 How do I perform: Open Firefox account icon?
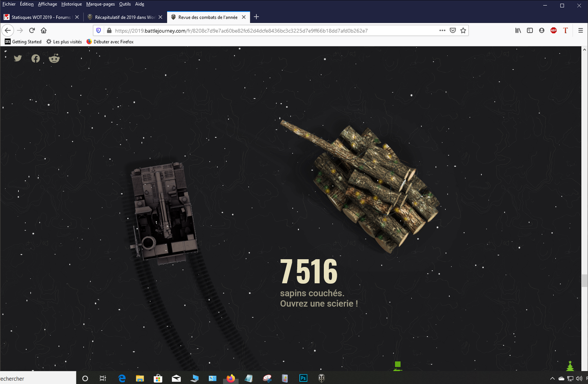point(542,30)
